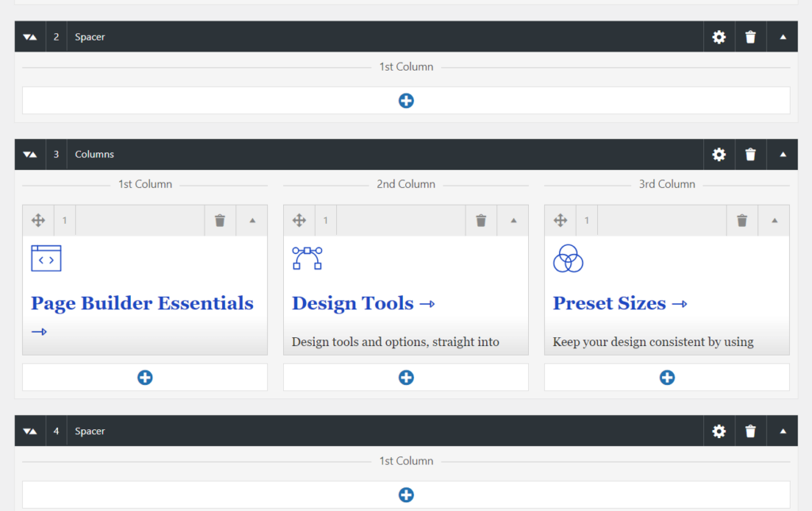Open settings gear for Spacer row 2

coord(718,36)
